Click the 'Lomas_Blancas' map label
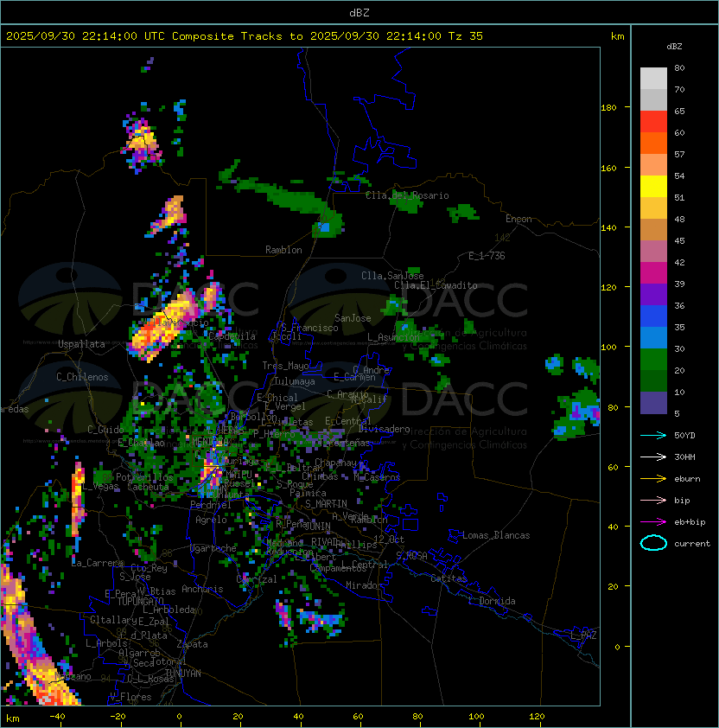This screenshot has height=728, width=719. [x=496, y=535]
